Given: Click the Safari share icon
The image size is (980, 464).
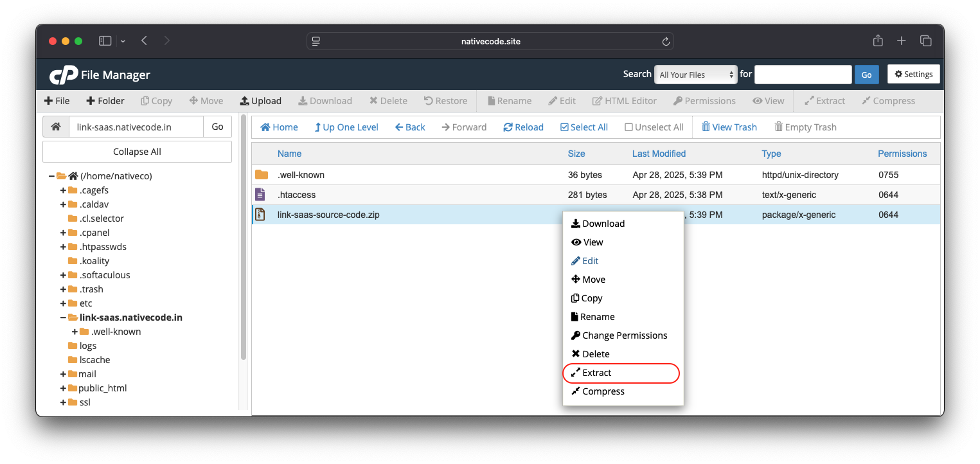Looking at the screenshot, I should click(878, 41).
